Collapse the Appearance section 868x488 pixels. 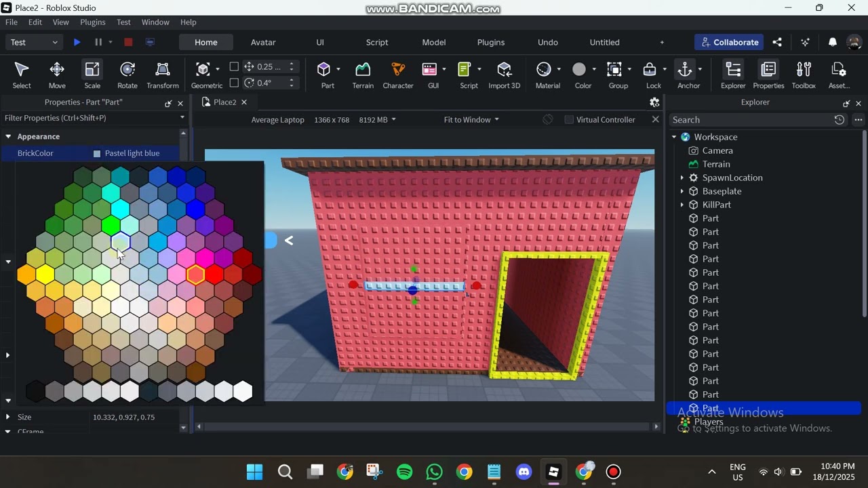tap(8, 136)
